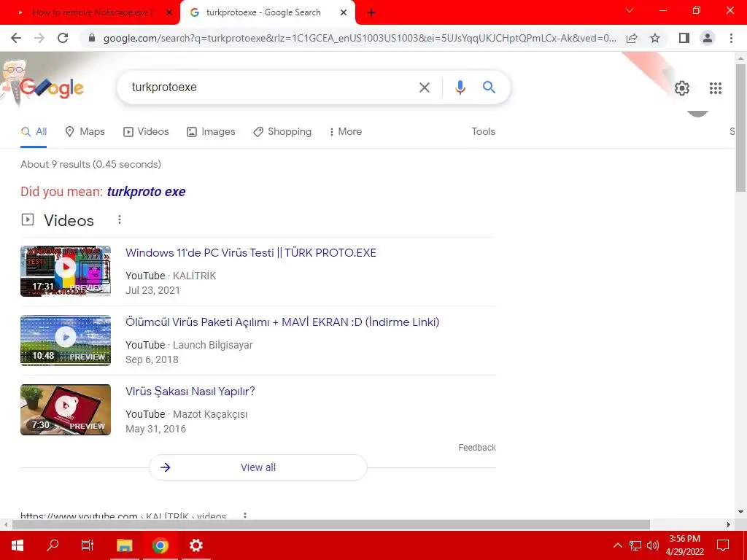This screenshot has width=747, height=560.
Task: Open taskbar search
Action: (53, 545)
